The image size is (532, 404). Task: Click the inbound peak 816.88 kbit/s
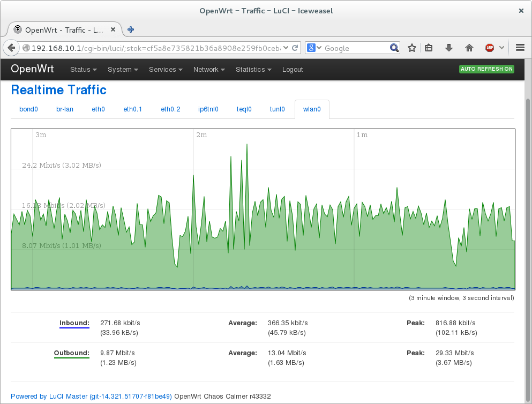[456, 323]
